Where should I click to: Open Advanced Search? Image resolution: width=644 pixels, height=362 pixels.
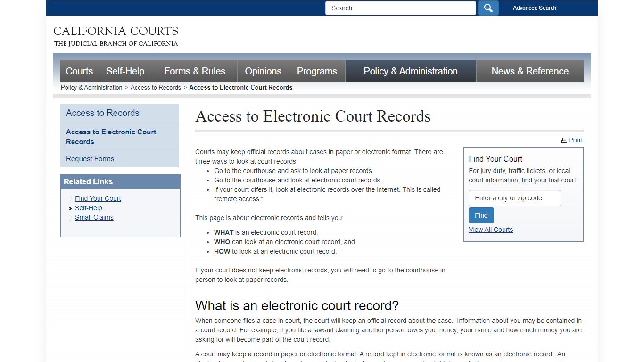point(535,8)
